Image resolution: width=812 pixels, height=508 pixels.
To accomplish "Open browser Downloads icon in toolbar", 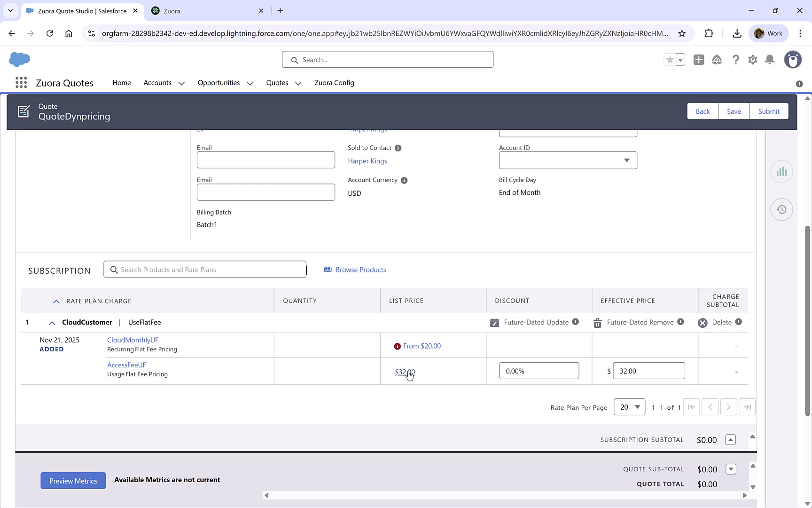I will (x=736, y=33).
